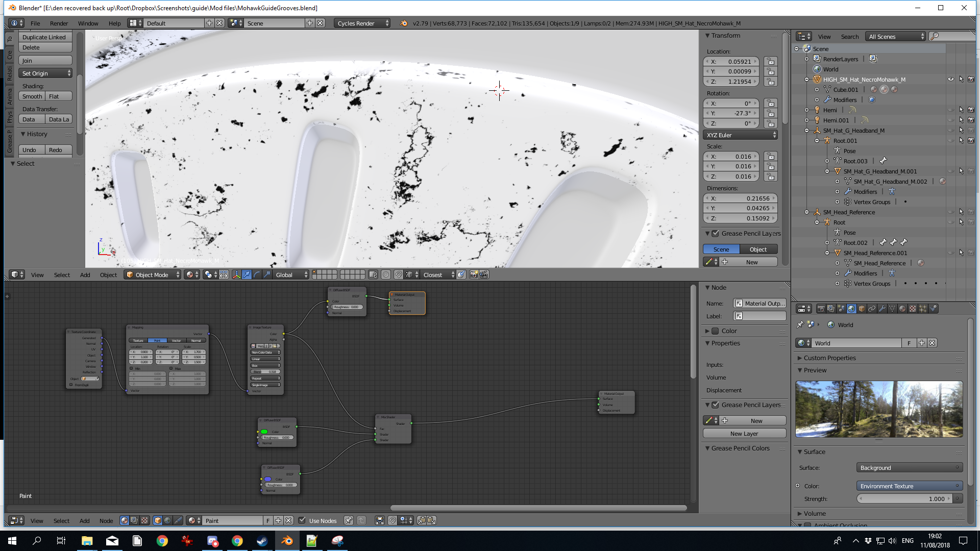Open the Cycles Render engine dropdown
This screenshot has width=980, height=551.
pyautogui.click(x=362, y=23)
